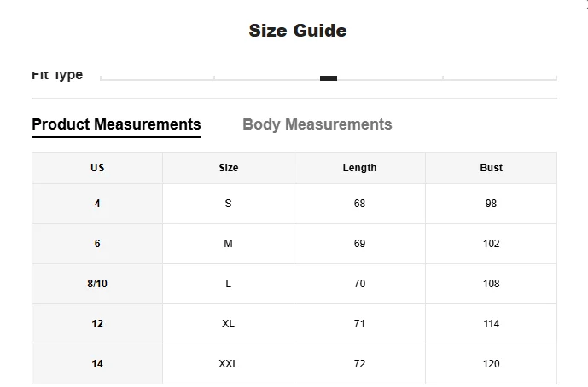Image resolution: width=588 pixels, height=387 pixels.
Task: Click the Size column header
Action: (228, 168)
